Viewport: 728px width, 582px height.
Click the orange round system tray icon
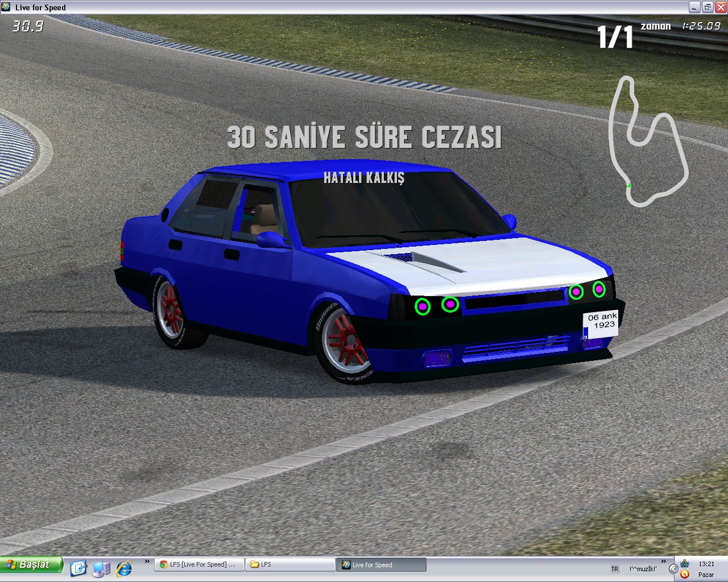coord(685,574)
